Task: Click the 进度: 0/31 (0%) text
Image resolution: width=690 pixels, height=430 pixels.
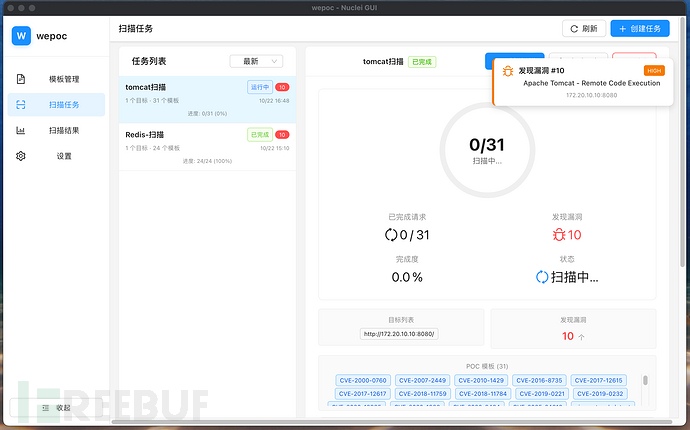Action: (207, 114)
